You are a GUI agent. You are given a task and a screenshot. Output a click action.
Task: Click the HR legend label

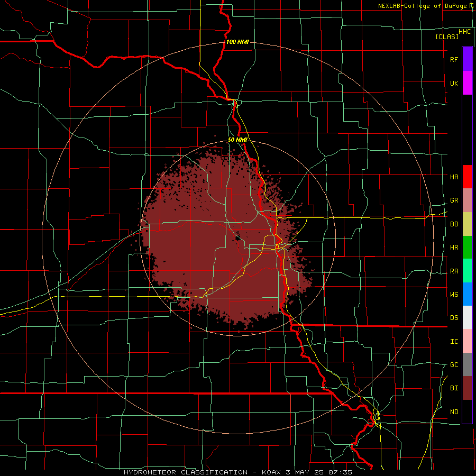[x=454, y=248]
